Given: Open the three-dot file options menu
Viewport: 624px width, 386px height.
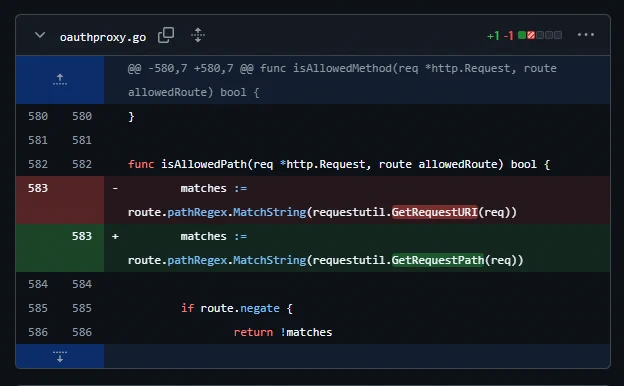Looking at the screenshot, I should pos(586,35).
